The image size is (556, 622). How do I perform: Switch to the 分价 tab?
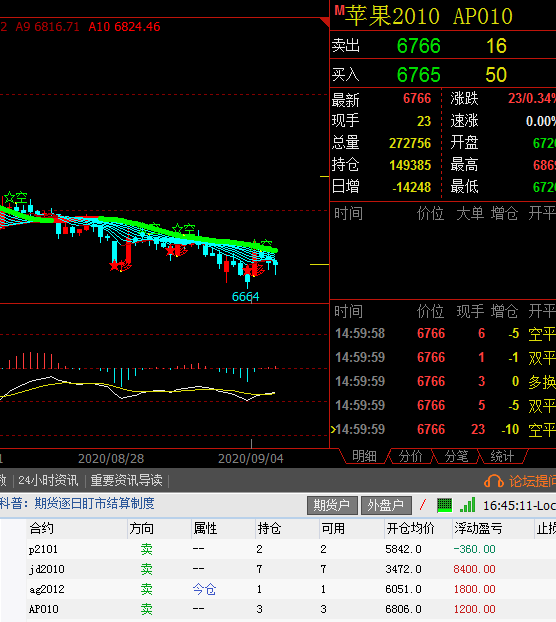tap(410, 456)
